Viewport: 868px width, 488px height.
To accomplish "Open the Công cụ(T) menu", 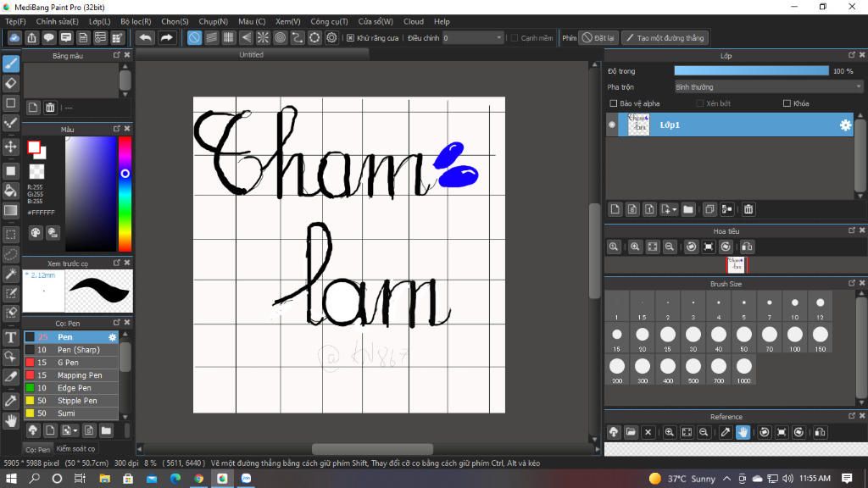I will click(329, 21).
